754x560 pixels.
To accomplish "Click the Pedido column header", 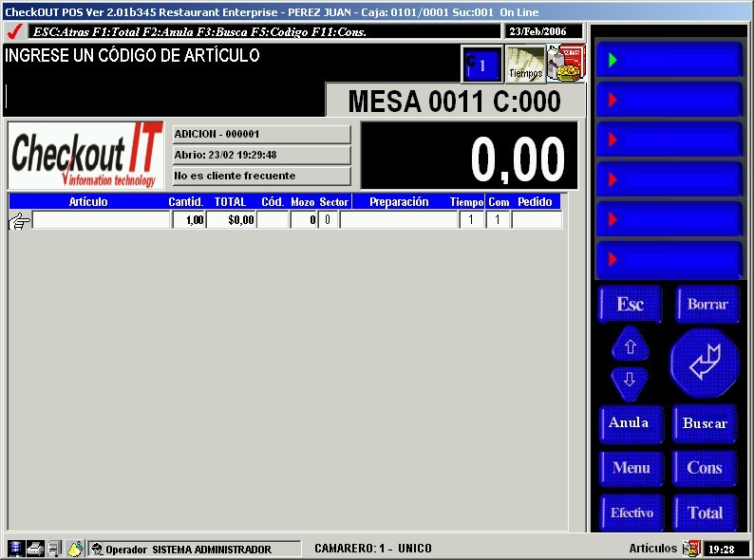I will coord(535,202).
